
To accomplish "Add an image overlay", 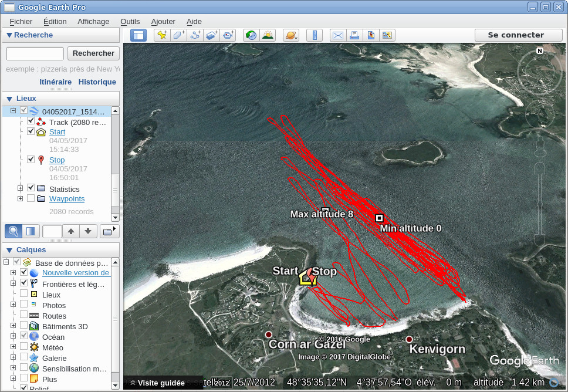I will tap(212, 35).
